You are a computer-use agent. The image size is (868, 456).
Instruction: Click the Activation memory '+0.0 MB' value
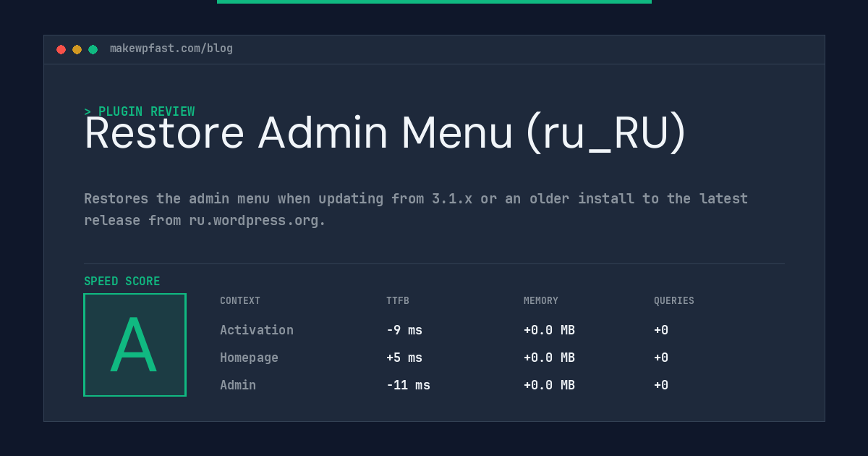click(x=549, y=330)
